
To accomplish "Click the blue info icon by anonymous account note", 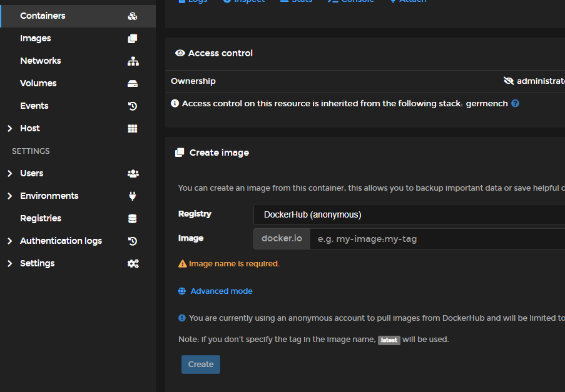I will point(182,318).
